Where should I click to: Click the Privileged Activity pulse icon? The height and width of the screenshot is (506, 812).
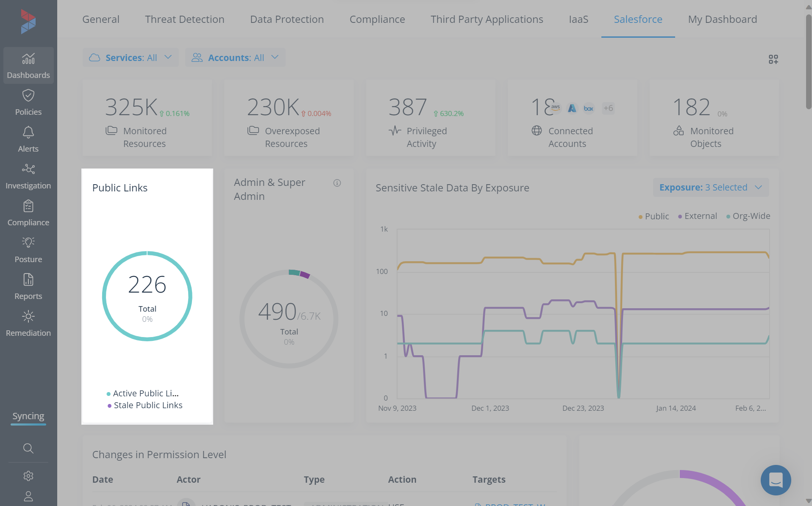click(x=395, y=130)
